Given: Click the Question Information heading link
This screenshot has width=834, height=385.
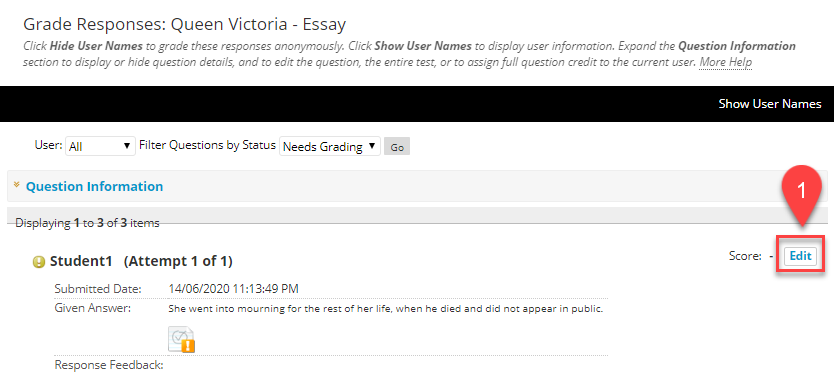Looking at the screenshot, I should tap(94, 186).
